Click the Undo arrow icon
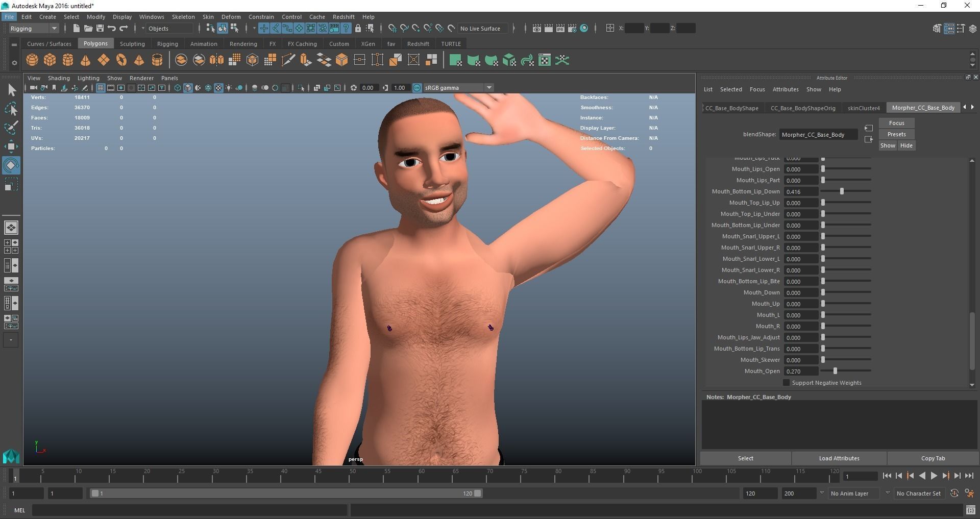This screenshot has height=519, width=980. [x=112, y=29]
